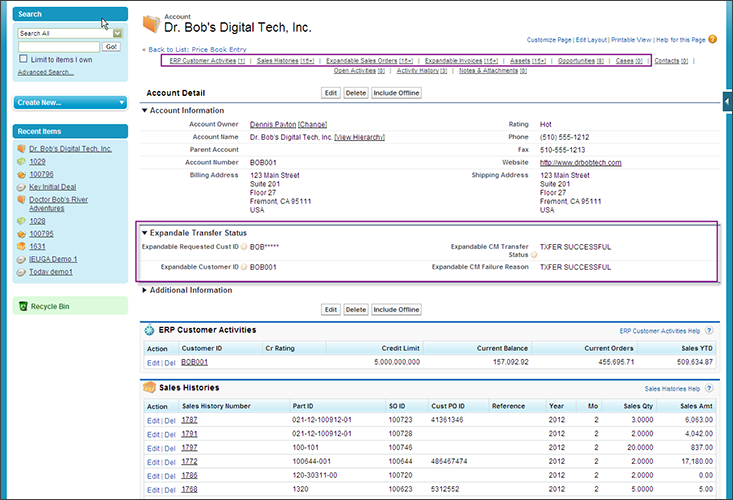Click the icon beside recent item 1631

click(x=21, y=246)
